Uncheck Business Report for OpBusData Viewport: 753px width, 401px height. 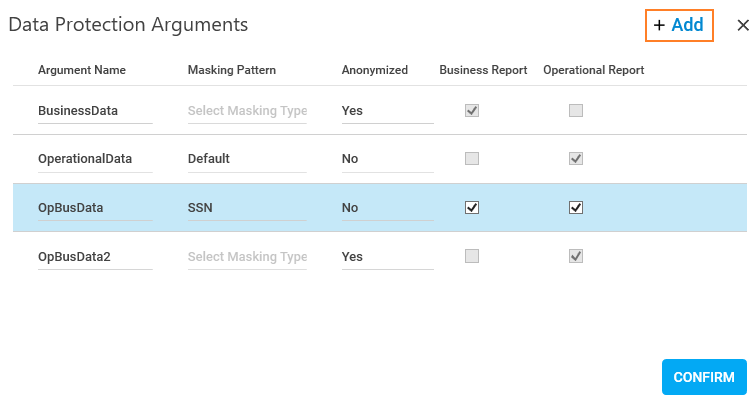tap(472, 207)
